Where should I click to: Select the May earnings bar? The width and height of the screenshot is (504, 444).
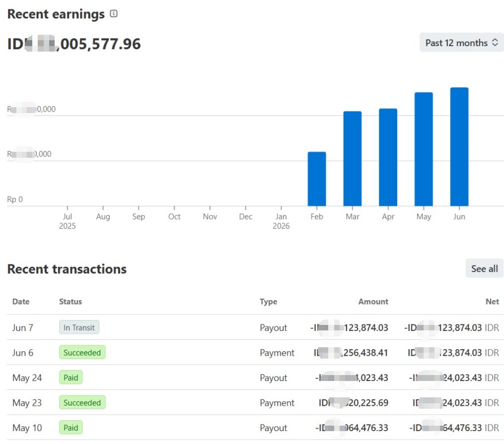(424, 149)
